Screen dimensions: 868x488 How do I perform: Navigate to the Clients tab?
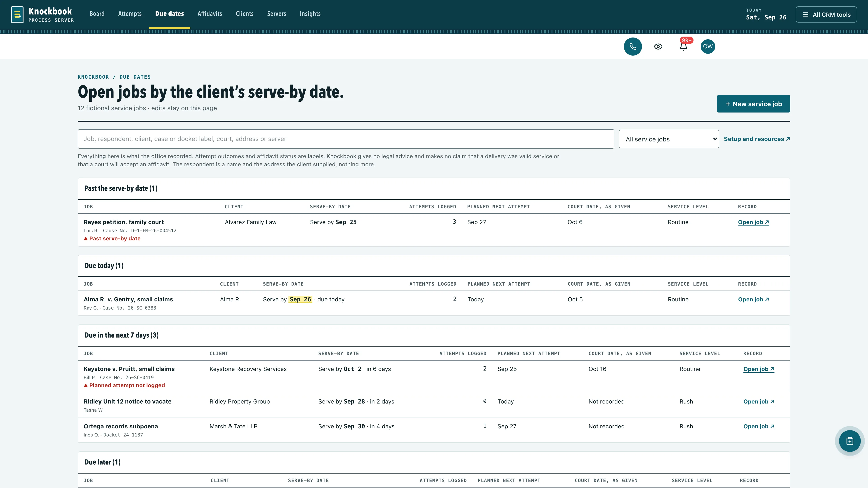244,14
